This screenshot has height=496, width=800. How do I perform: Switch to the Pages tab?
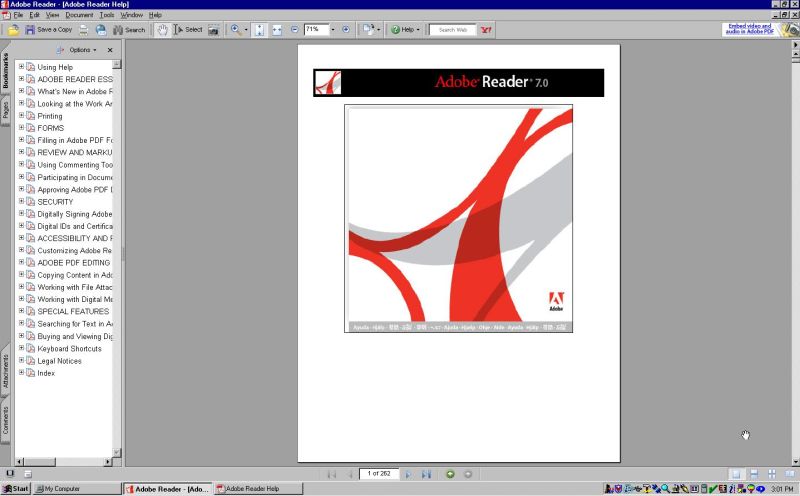(6, 110)
